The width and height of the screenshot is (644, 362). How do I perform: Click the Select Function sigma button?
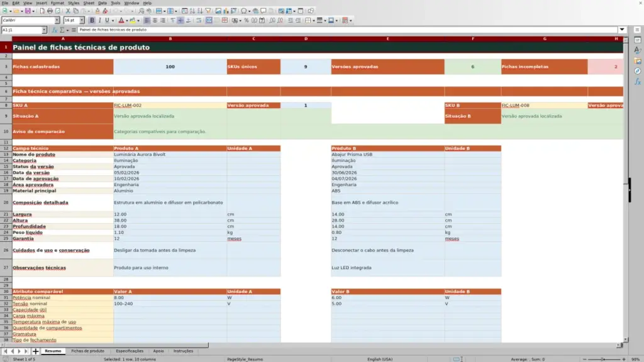pyautogui.click(x=62, y=30)
